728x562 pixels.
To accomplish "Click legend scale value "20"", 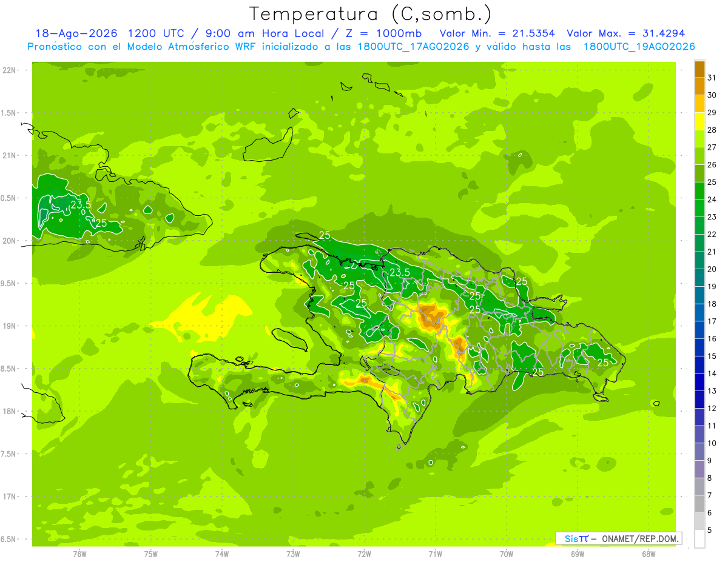I will [x=712, y=270].
